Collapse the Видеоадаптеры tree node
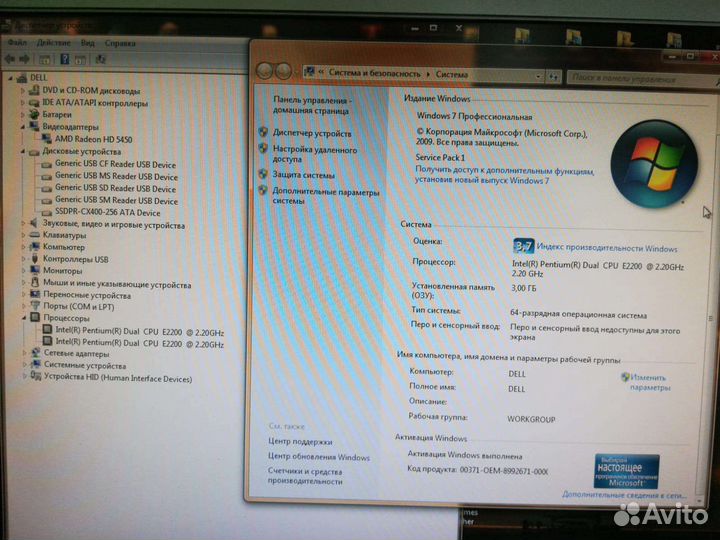 coord(24,127)
